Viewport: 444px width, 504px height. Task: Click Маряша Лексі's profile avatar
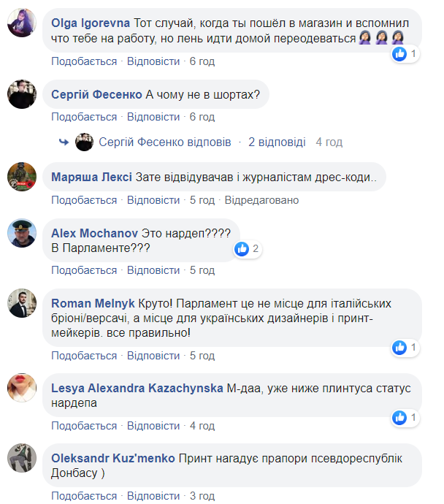[22, 177]
